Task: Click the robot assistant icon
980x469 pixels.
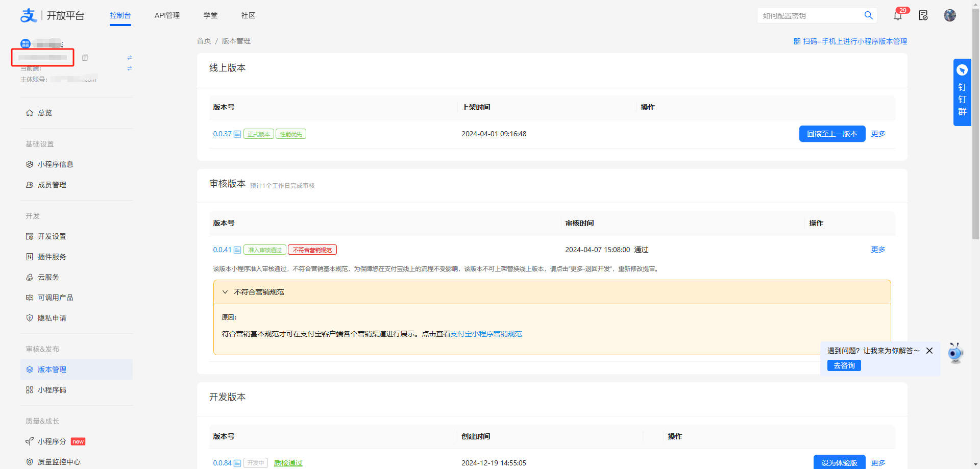Action: [955, 353]
